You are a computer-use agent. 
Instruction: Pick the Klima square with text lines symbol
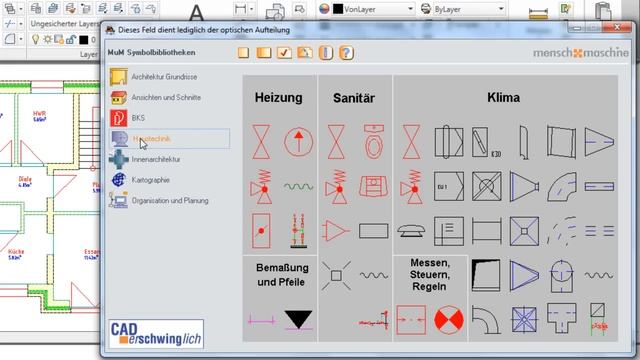pyautogui.click(x=449, y=231)
